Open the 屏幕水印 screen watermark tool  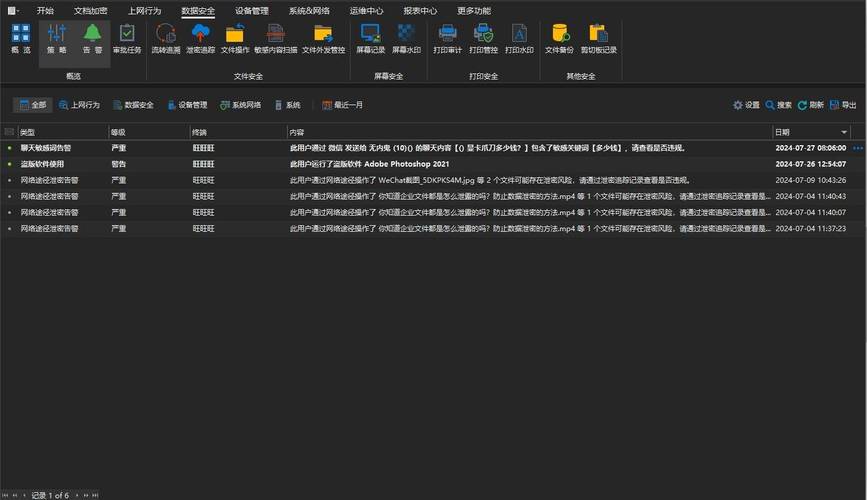click(x=406, y=38)
